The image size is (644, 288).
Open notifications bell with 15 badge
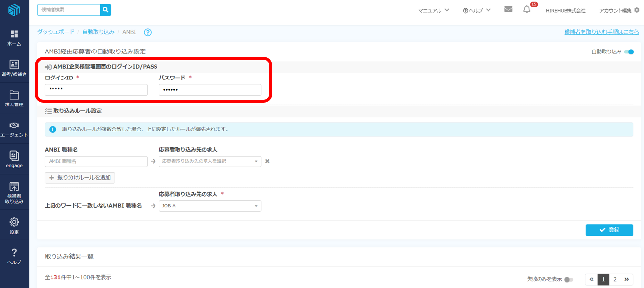coord(527,9)
